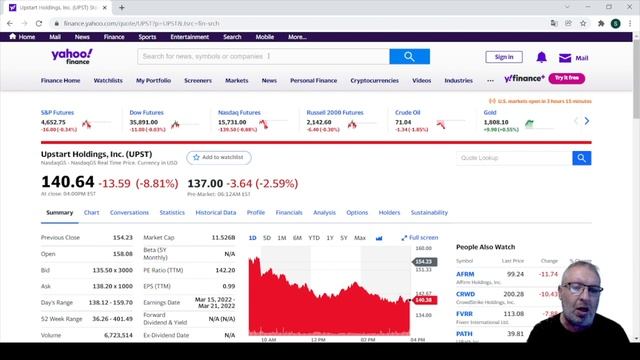Open the Chrome profile avatar
The height and width of the screenshot is (360, 640).
tap(616, 24)
